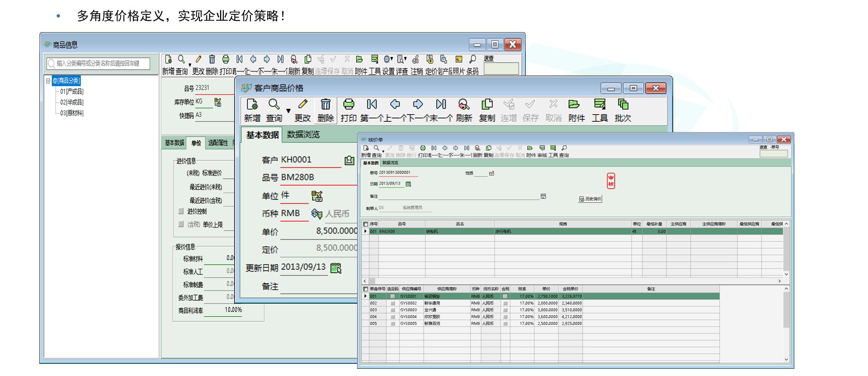The width and height of the screenshot is (868, 376).
Task: Tick the 选定码 checkbox for supplier GYS0002
Action: pos(393,304)
